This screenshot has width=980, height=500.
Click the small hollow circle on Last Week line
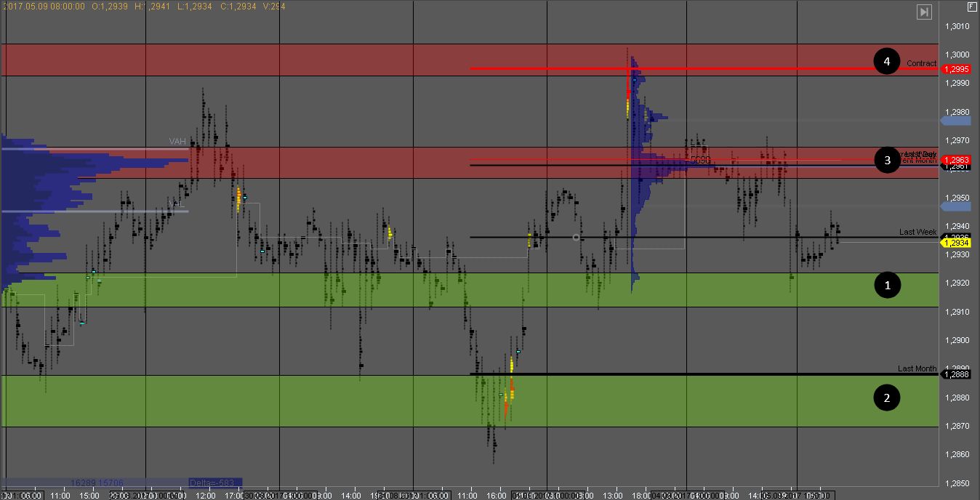point(577,238)
